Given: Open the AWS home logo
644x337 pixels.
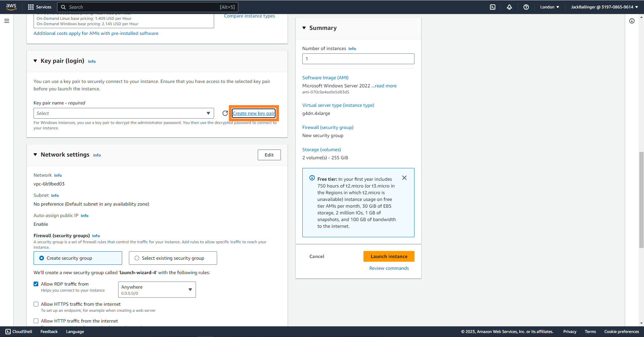Looking at the screenshot, I should tap(11, 7).
